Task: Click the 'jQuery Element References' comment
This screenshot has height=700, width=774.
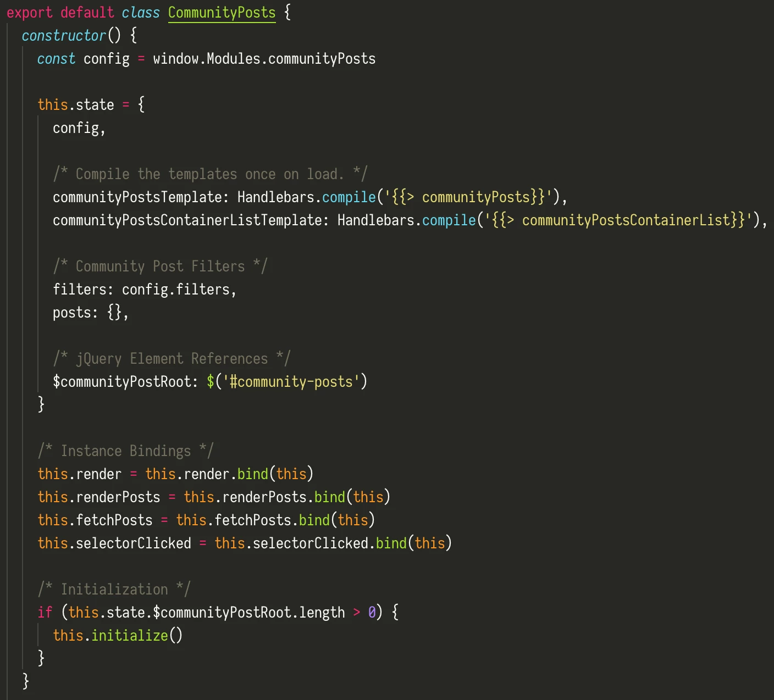Action: tap(172, 359)
